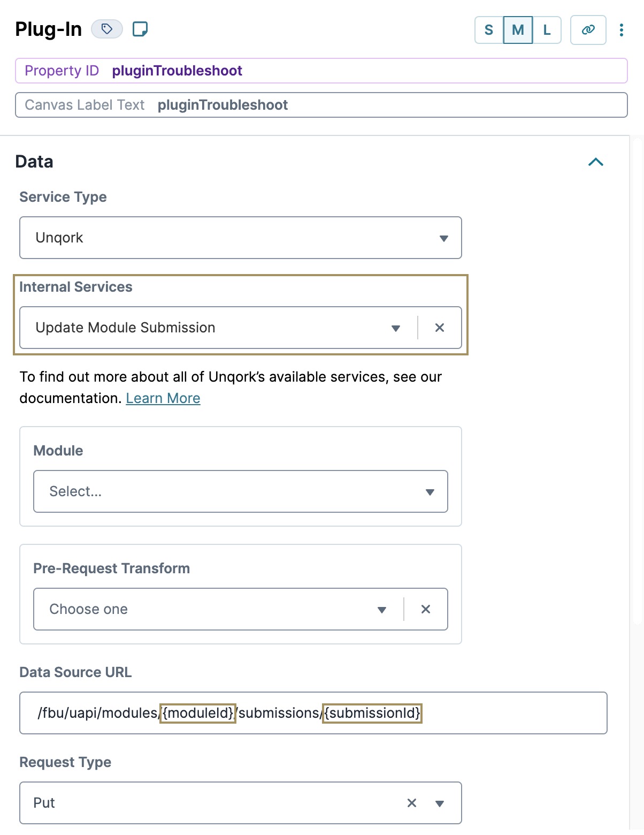Clear the Pre-Request Transform selection

coord(426,609)
